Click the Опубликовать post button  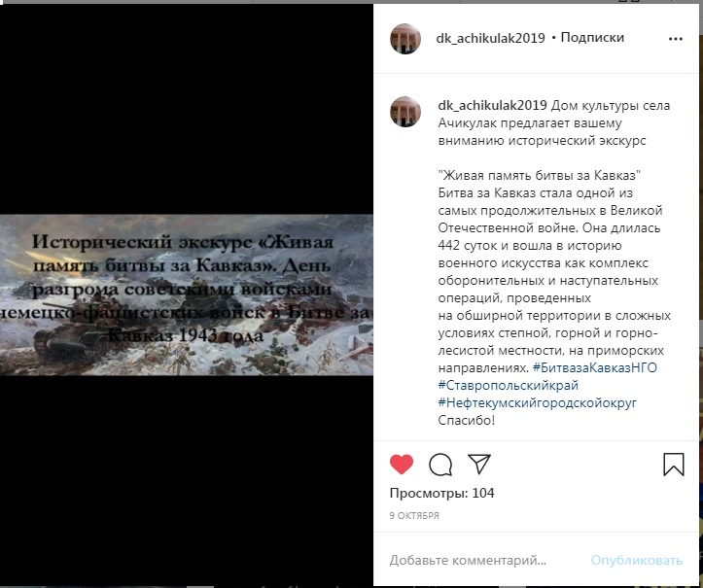pyautogui.click(x=637, y=560)
